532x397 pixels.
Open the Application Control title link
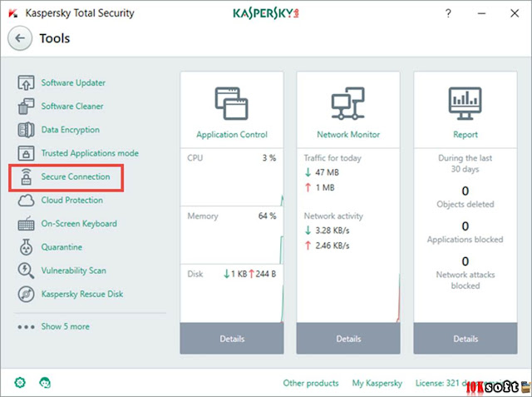[x=232, y=135]
